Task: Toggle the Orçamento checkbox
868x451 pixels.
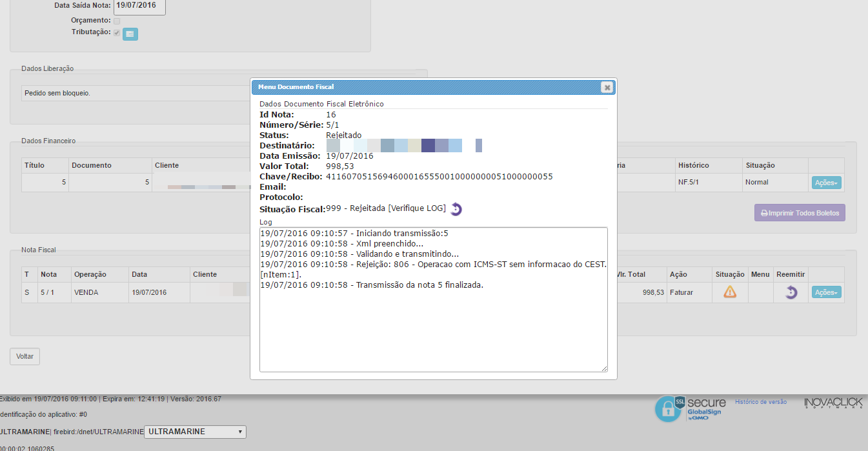Action: (117, 21)
